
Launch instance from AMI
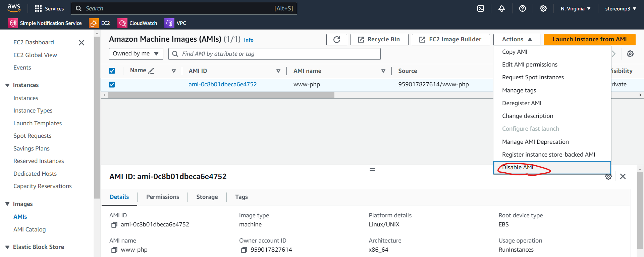(590, 39)
